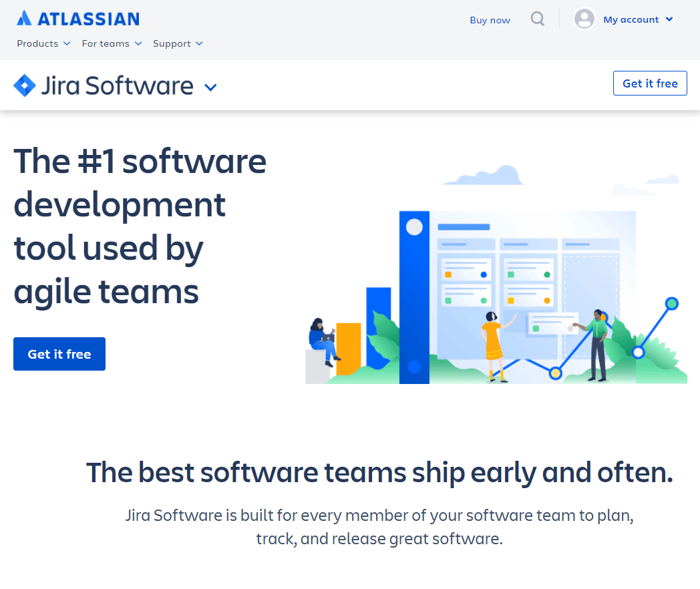
Task: Click the outlined Get it free button
Action: tap(650, 83)
